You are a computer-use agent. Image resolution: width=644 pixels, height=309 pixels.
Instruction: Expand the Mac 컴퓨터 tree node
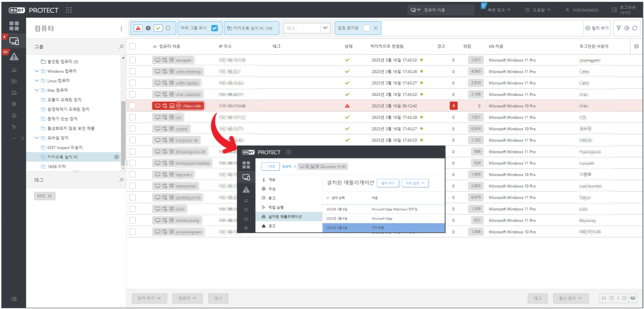pos(37,90)
